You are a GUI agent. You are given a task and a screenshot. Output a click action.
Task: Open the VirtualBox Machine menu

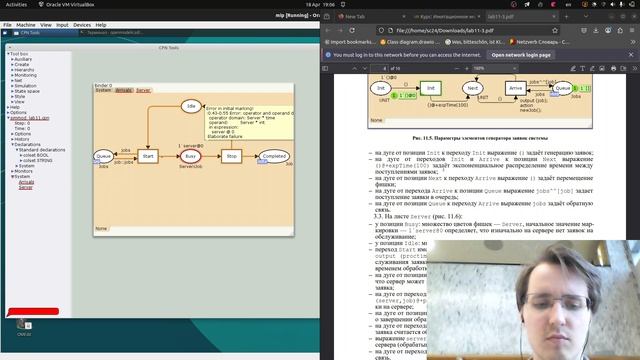coord(26,25)
